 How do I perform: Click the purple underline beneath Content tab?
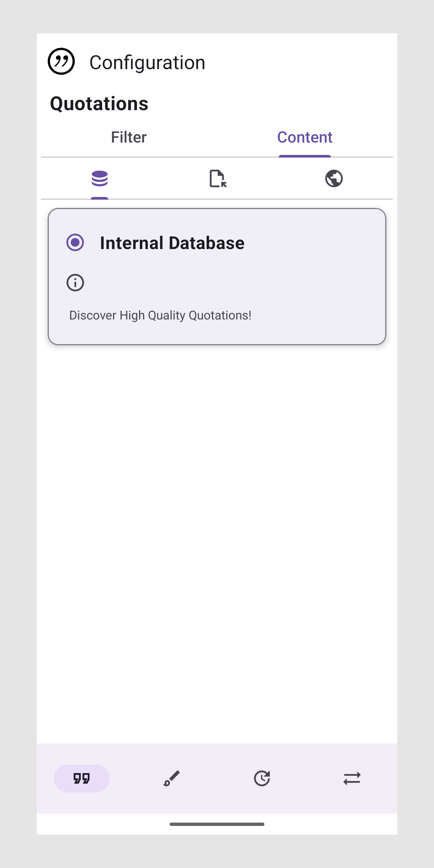(304, 156)
